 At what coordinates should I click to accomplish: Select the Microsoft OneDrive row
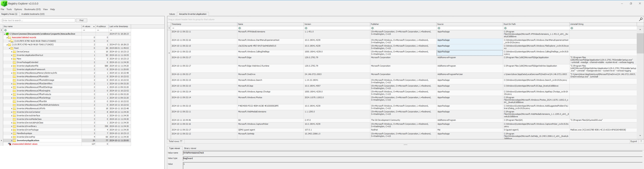(x=404, y=76)
